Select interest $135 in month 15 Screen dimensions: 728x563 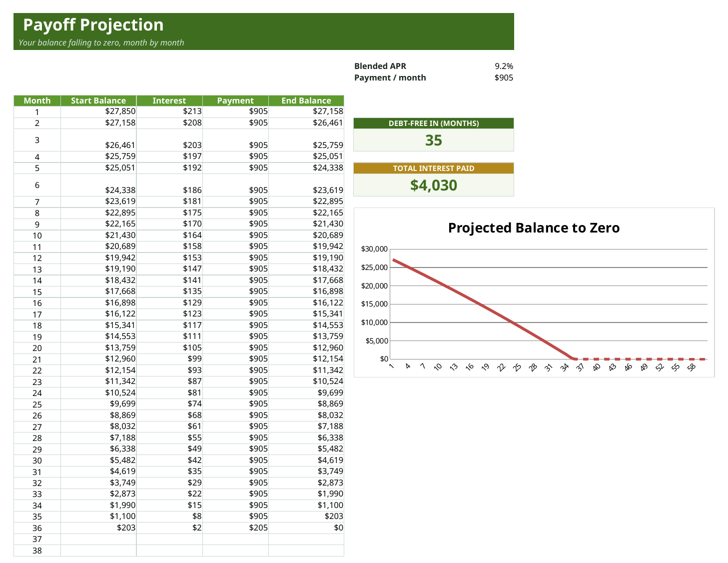tap(169, 291)
